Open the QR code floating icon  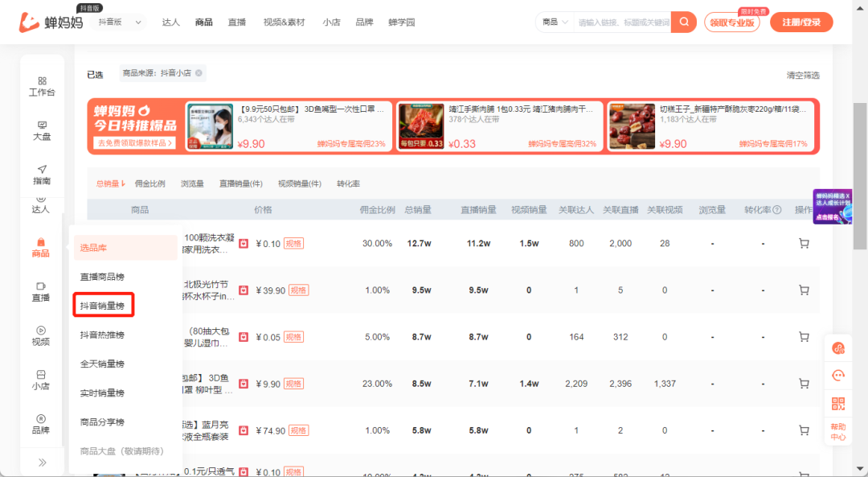pyautogui.click(x=838, y=403)
